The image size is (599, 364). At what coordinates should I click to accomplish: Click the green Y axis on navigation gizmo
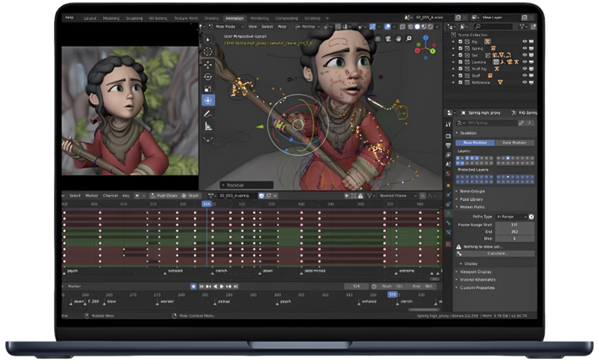433,51
